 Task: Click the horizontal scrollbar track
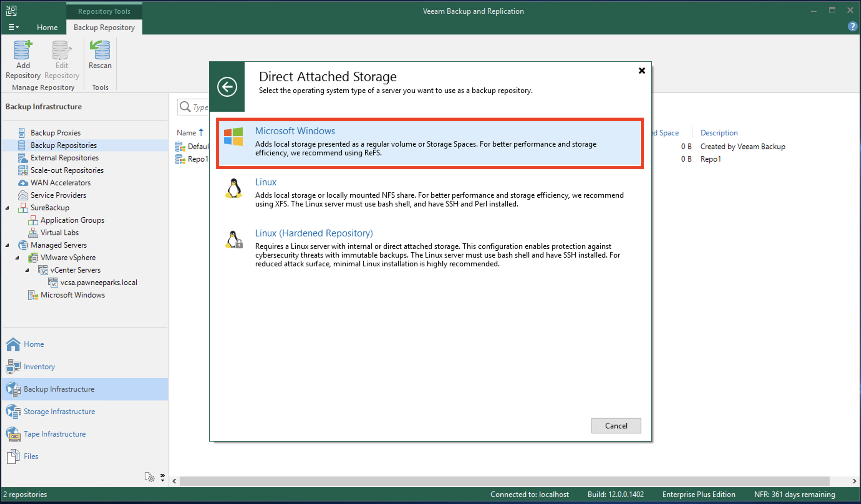[x=504, y=481]
